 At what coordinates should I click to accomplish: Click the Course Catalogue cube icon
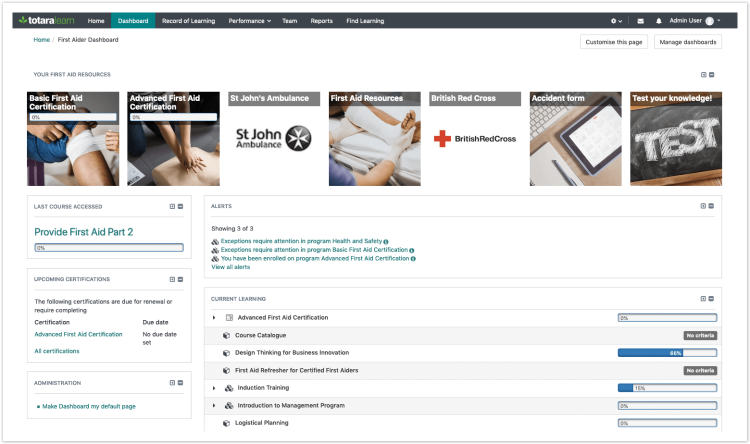coord(226,335)
